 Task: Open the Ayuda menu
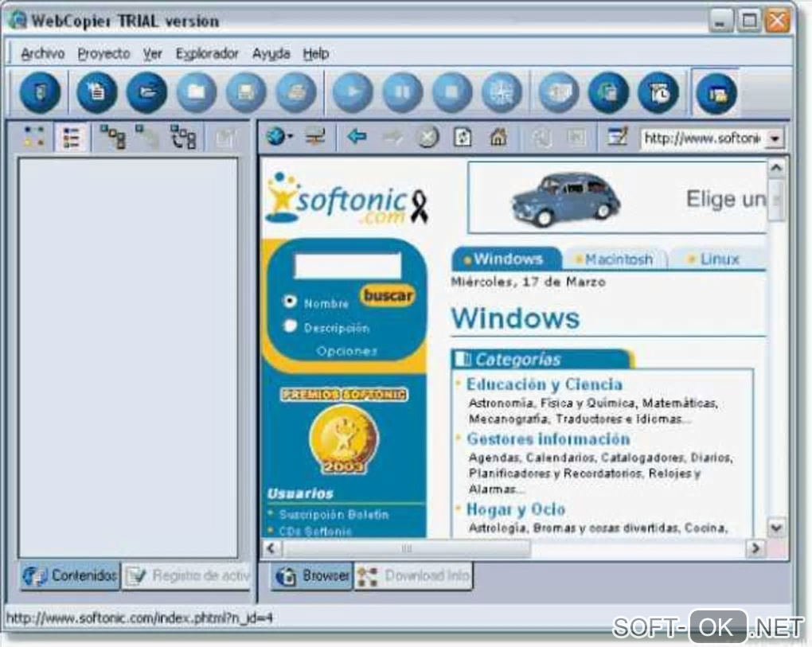click(271, 53)
